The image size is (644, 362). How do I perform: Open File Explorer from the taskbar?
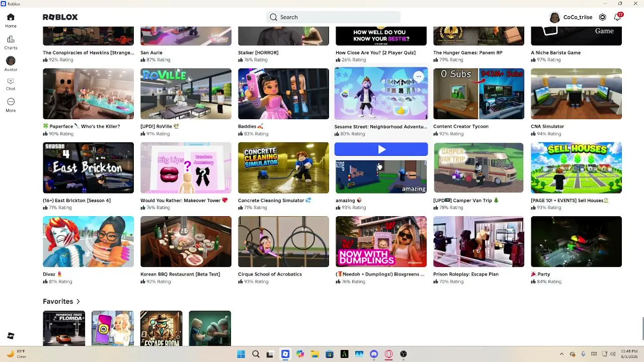[314, 354]
